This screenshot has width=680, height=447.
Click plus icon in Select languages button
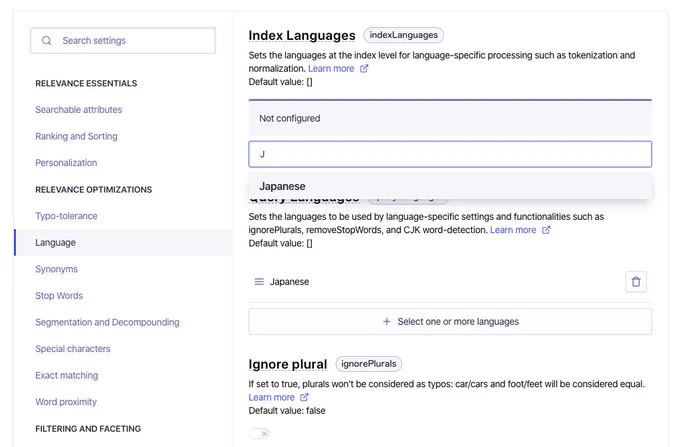coord(386,322)
